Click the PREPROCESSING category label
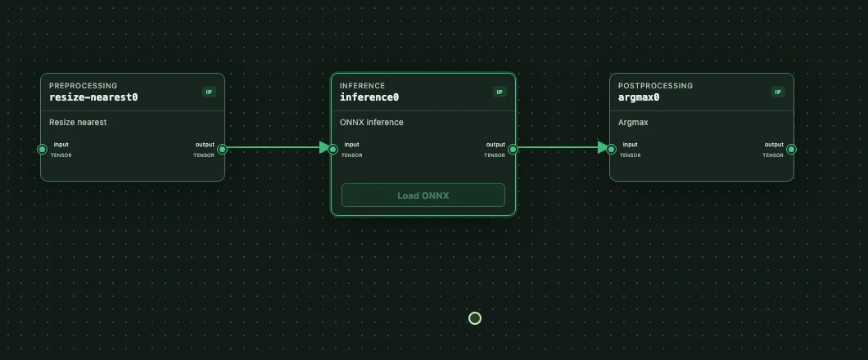Image resolution: width=868 pixels, height=360 pixels. pos(83,86)
